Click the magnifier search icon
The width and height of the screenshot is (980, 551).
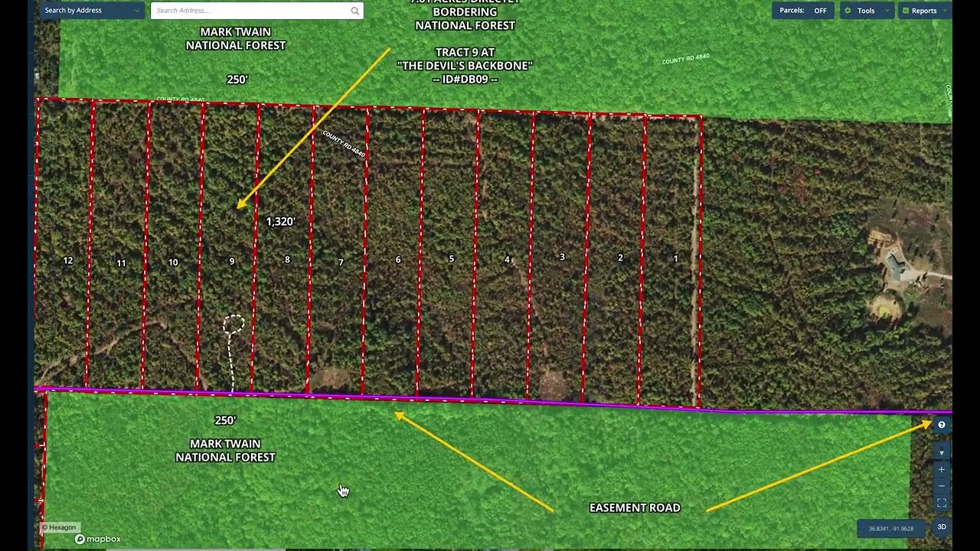tap(355, 11)
